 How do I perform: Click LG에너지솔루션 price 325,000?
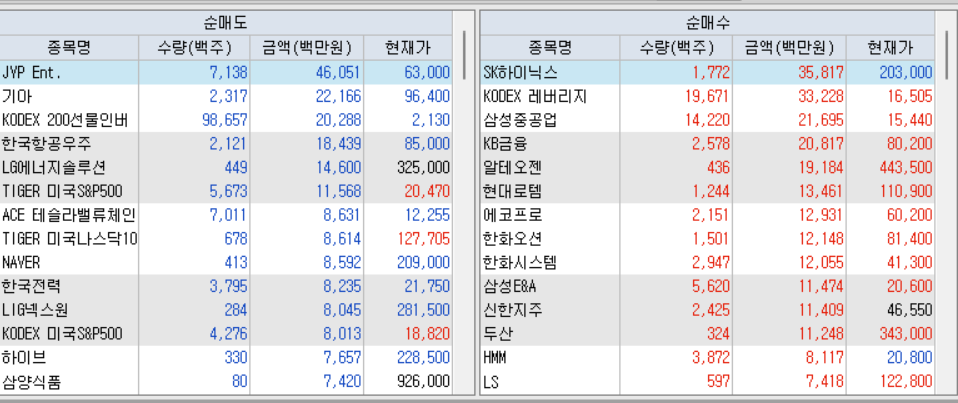(423, 168)
